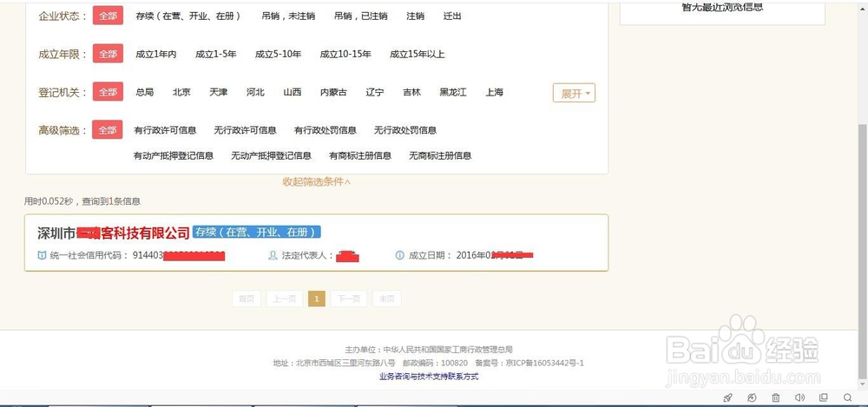The image size is (868, 407).
Task: Filter by 有行政许可信息
Action: click(165, 131)
